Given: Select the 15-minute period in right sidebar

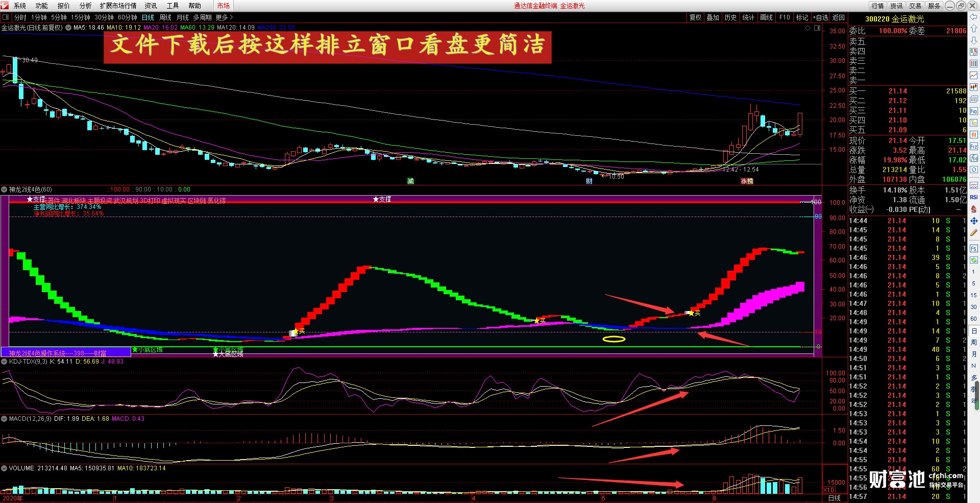Looking at the screenshot, I should [973, 295].
